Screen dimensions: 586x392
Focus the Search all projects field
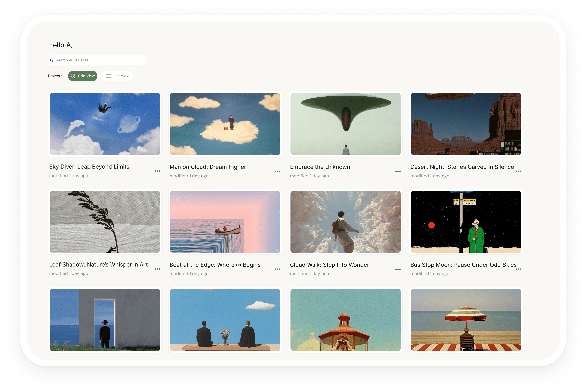97,60
